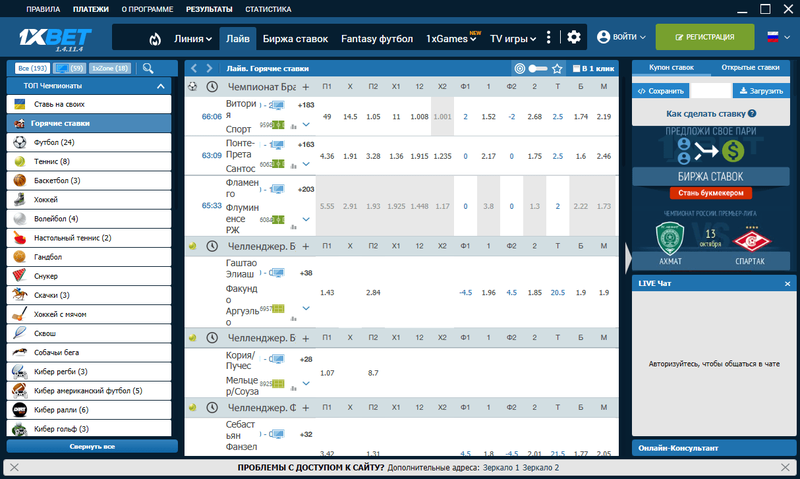Click plus icon in second Челленджер header
This screenshot has height=479, width=800.
(306, 338)
